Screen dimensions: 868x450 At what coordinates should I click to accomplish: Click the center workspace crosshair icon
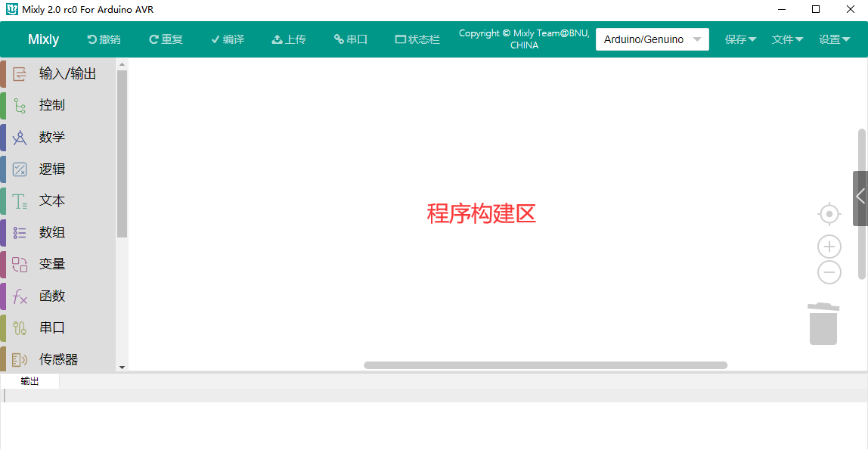pos(829,214)
